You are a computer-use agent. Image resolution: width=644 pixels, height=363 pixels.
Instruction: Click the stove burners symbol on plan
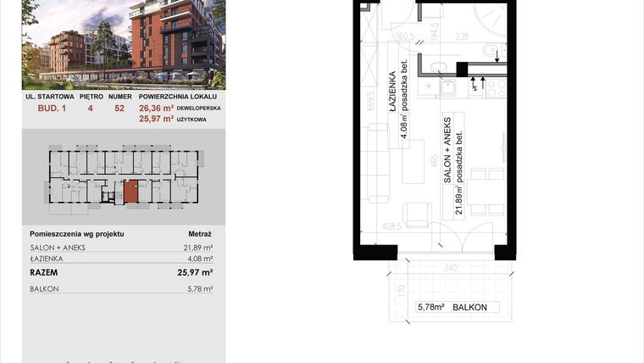(x=497, y=88)
